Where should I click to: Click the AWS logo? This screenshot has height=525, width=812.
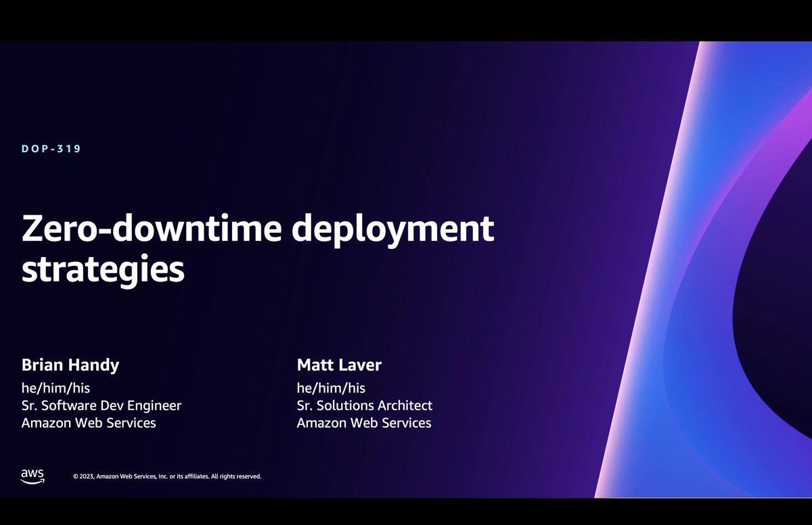click(x=32, y=476)
